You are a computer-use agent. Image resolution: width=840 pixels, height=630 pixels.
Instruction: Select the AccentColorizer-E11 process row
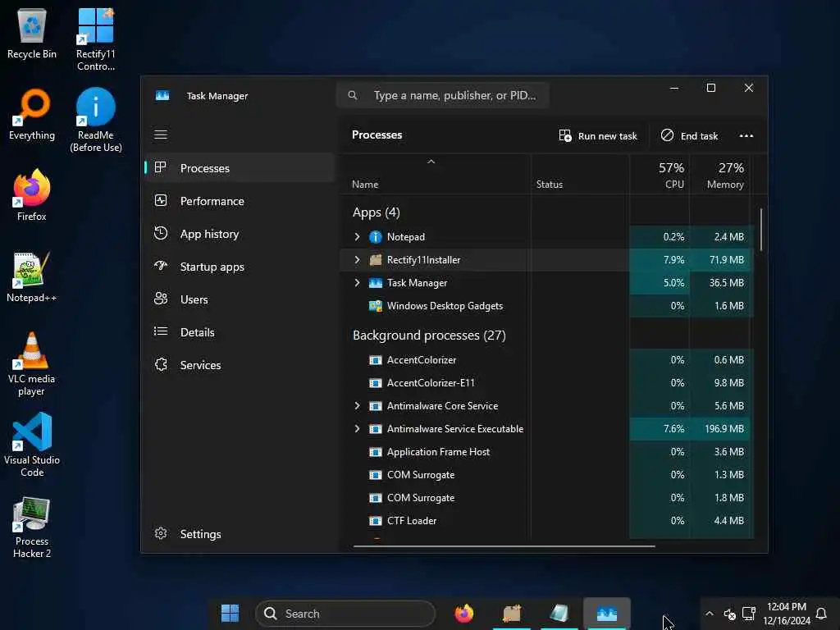[x=546, y=383]
